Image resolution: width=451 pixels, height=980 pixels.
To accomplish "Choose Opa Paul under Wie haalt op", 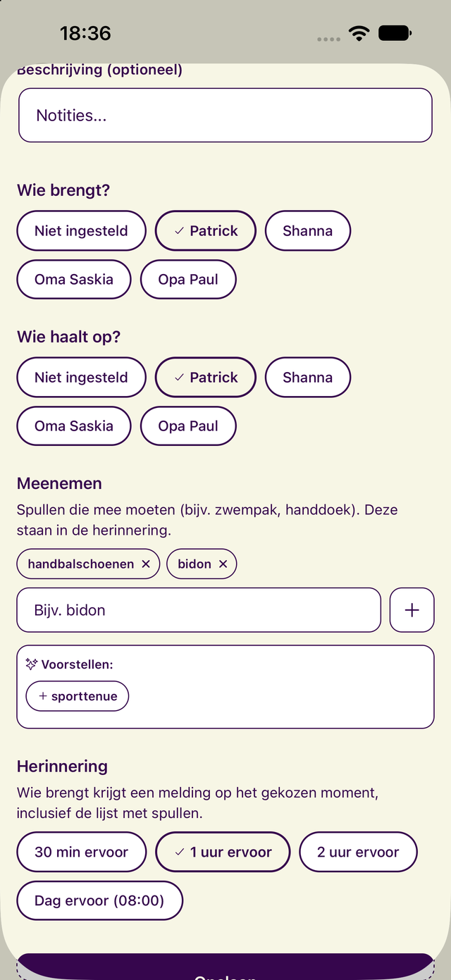I will coord(188,426).
